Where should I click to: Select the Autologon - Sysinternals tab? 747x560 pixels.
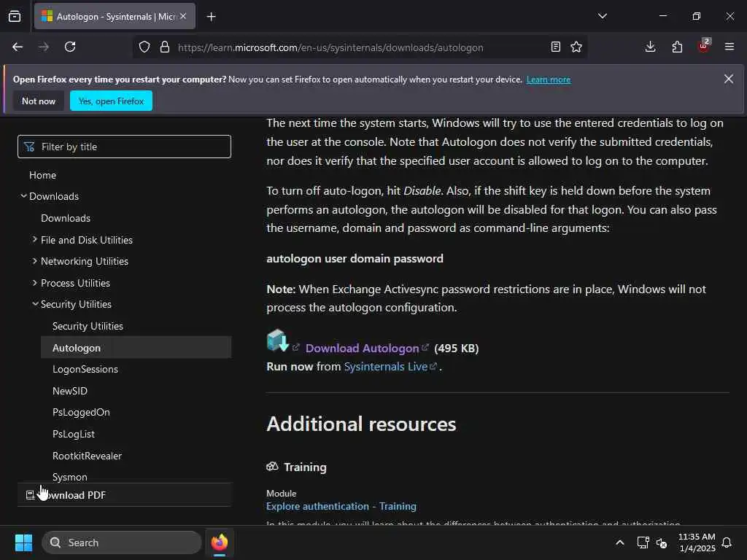[115, 16]
